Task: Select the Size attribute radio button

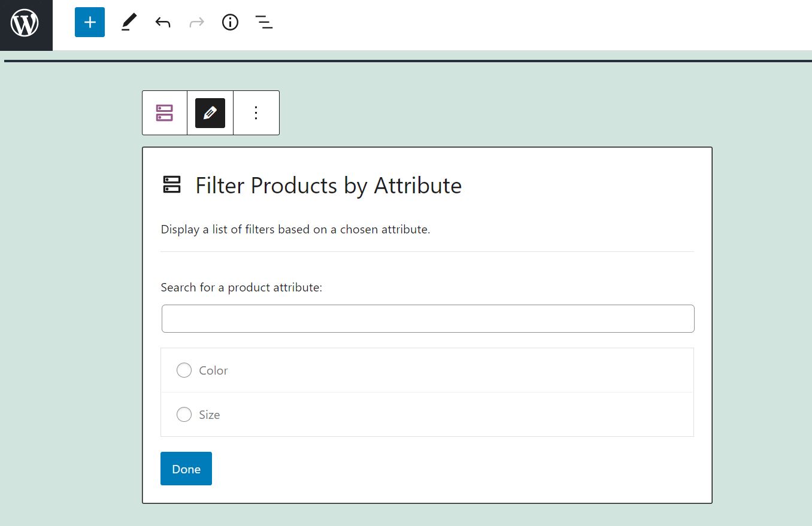Action: coord(184,414)
